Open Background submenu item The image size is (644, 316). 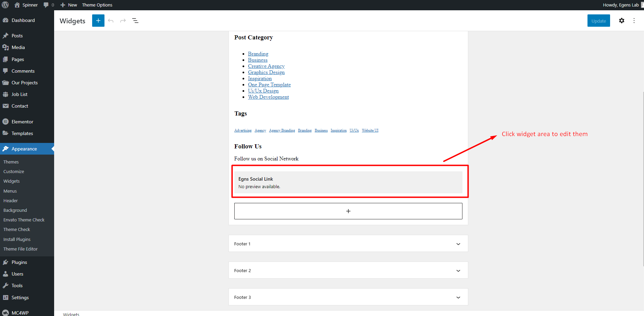click(15, 210)
